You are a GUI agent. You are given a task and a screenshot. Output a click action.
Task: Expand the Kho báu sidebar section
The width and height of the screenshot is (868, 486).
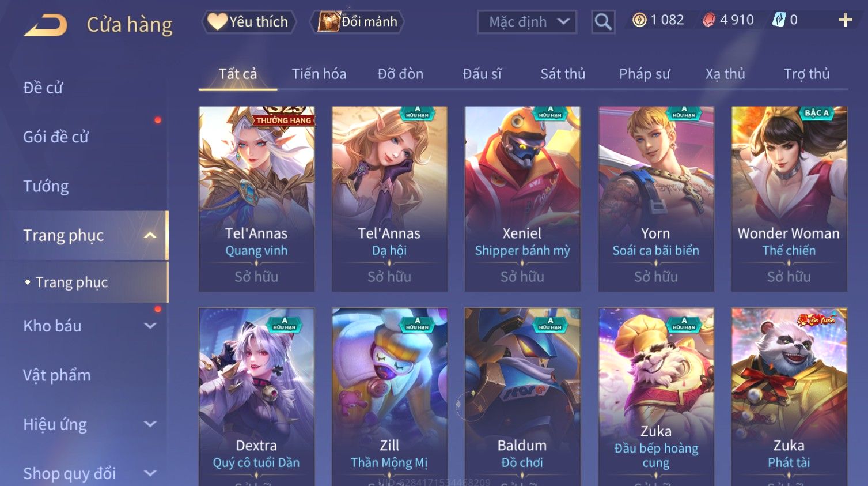click(150, 326)
